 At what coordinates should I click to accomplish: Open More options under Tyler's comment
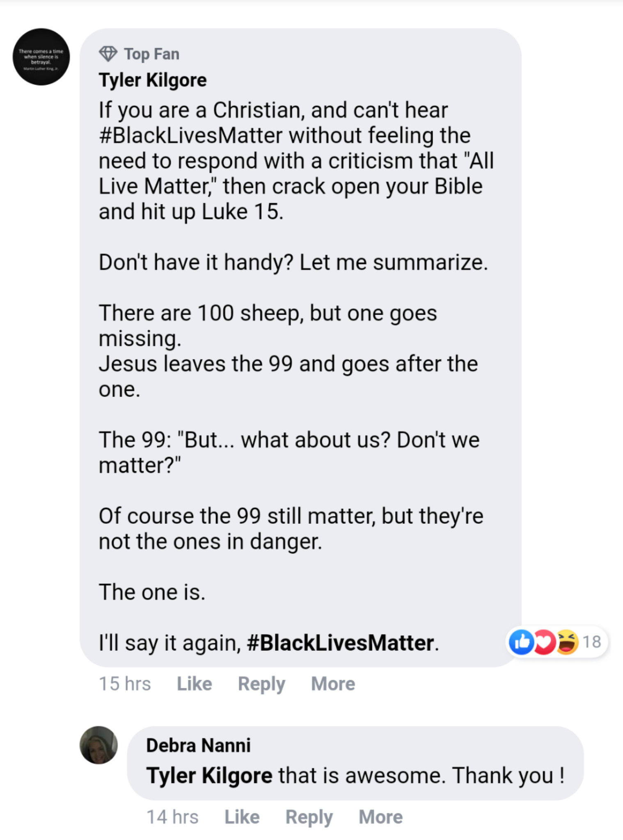point(333,684)
